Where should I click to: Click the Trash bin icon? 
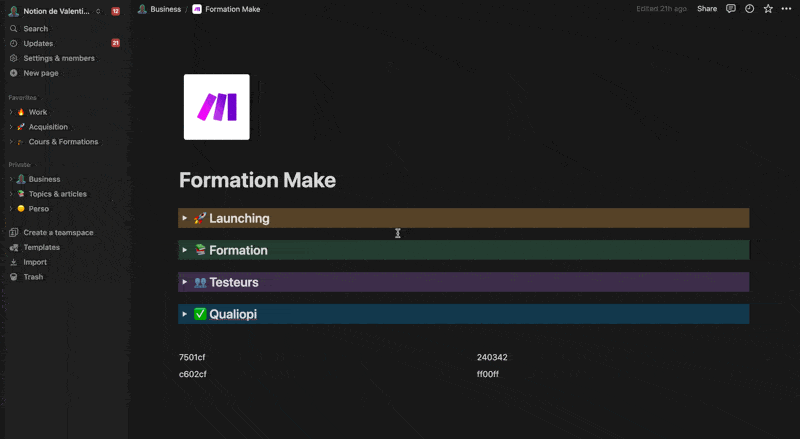coord(14,277)
